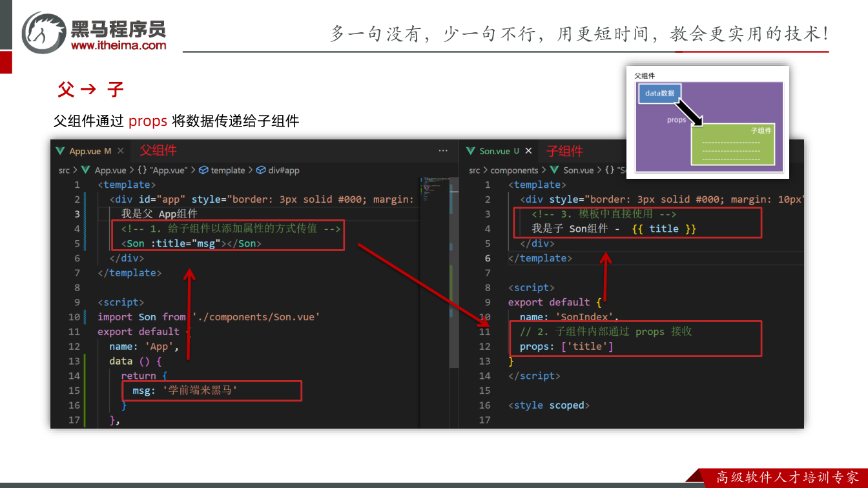Click the </template> line in Son.vue
The image size is (868, 488).
click(x=540, y=258)
